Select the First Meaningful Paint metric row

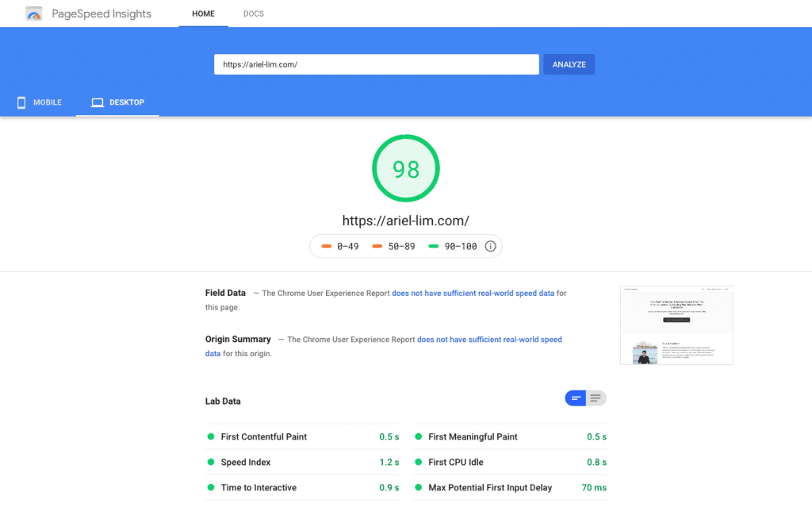click(510, 437)
